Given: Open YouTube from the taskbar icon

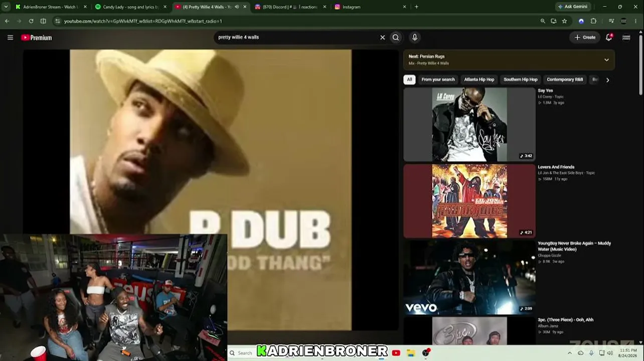Looking at the screenshot, I should pyautogui.click(x=396, y=353).
